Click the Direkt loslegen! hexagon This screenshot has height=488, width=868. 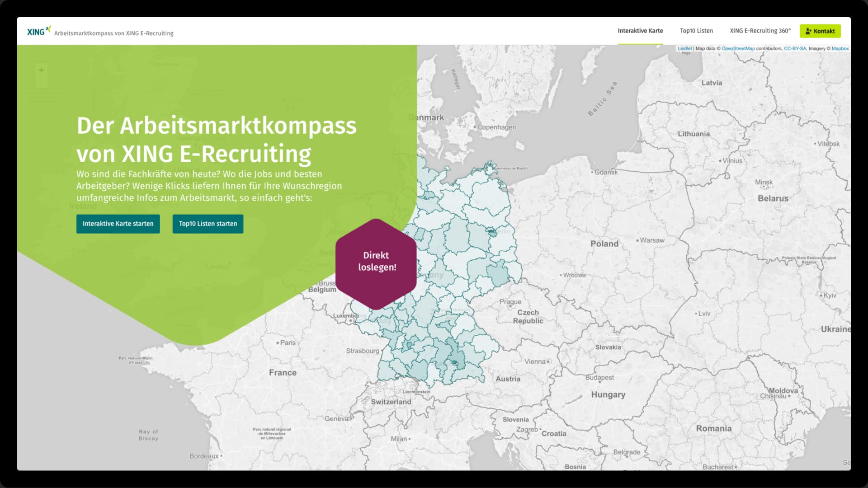[x=376, y=264]
